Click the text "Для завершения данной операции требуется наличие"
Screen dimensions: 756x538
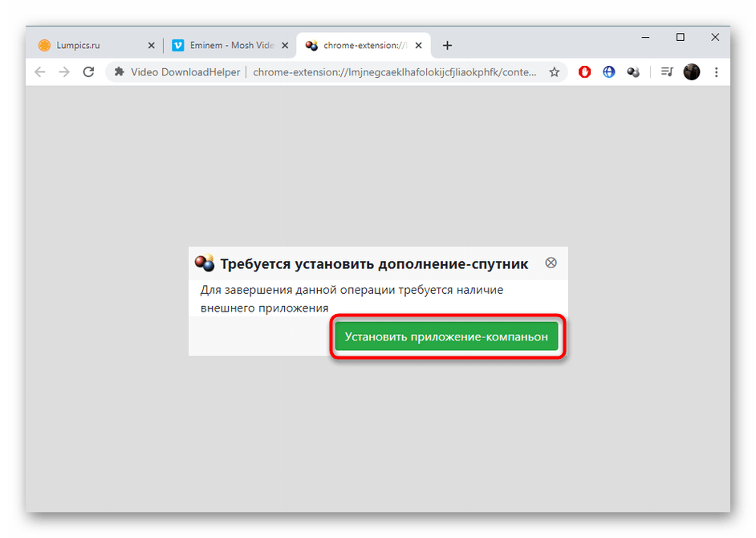click(352, 290)
